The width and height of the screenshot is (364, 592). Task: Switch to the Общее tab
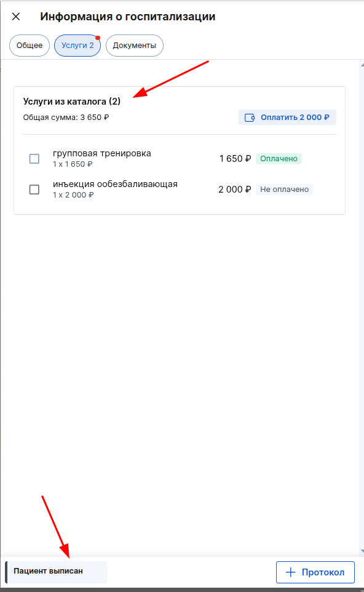29,45
